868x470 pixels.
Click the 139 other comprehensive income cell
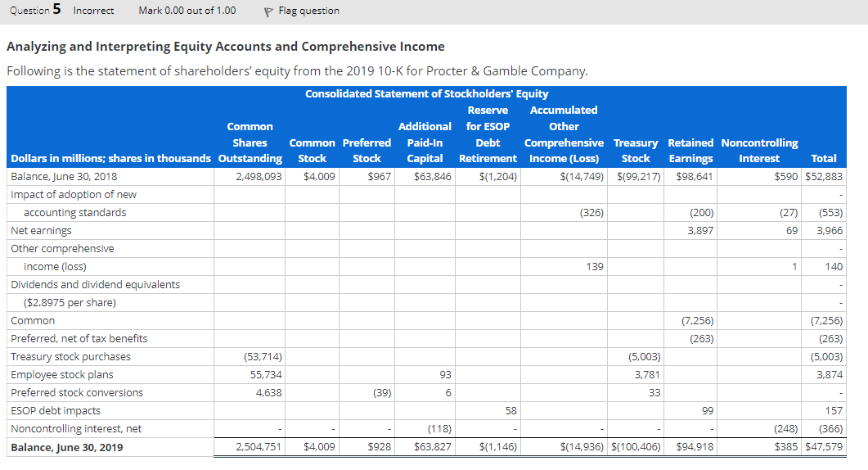coord(564,267)
